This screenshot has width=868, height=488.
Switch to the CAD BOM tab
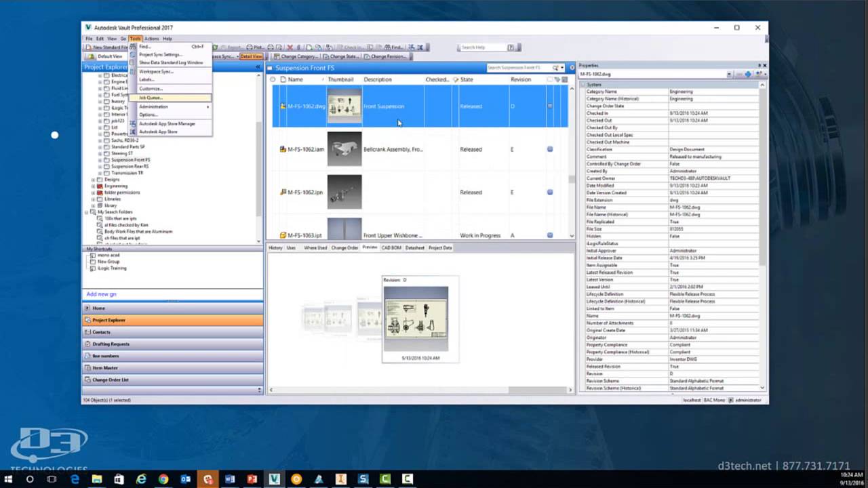pos(391,248)
